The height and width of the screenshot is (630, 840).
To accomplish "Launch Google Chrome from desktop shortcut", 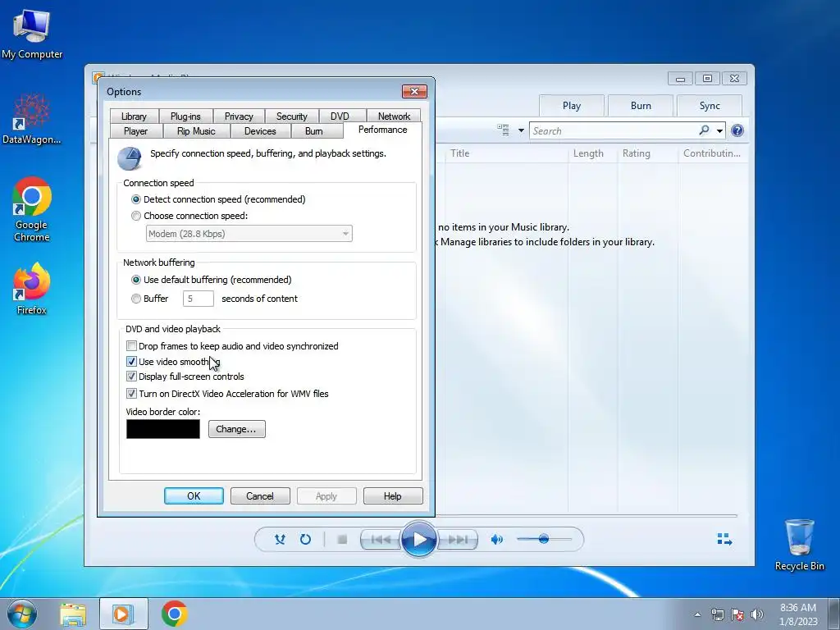I will tap(32, 209).
